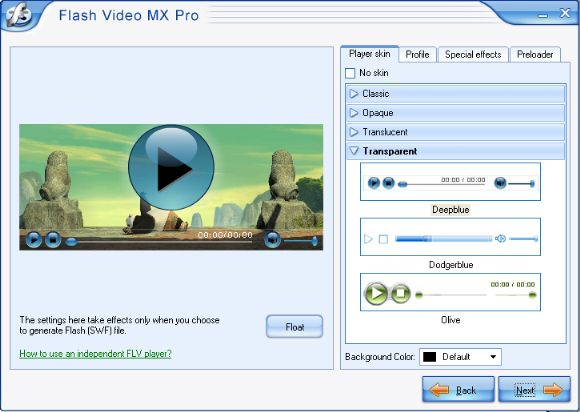Screen dimensions: 580x412
Task: Click the Olive skin label
Action: point(451,320)
